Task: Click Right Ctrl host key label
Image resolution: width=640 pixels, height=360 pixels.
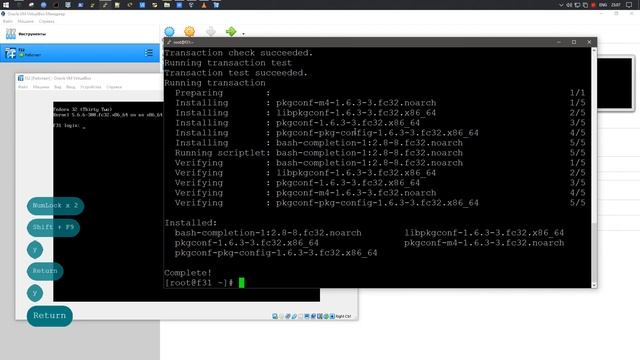Action: click(343, 316)
